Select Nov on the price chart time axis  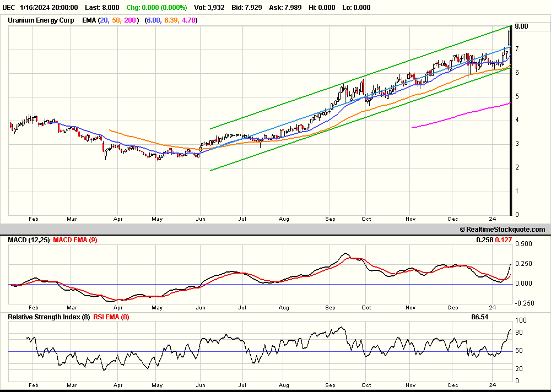pyautogui.click(x=410, y=219)
